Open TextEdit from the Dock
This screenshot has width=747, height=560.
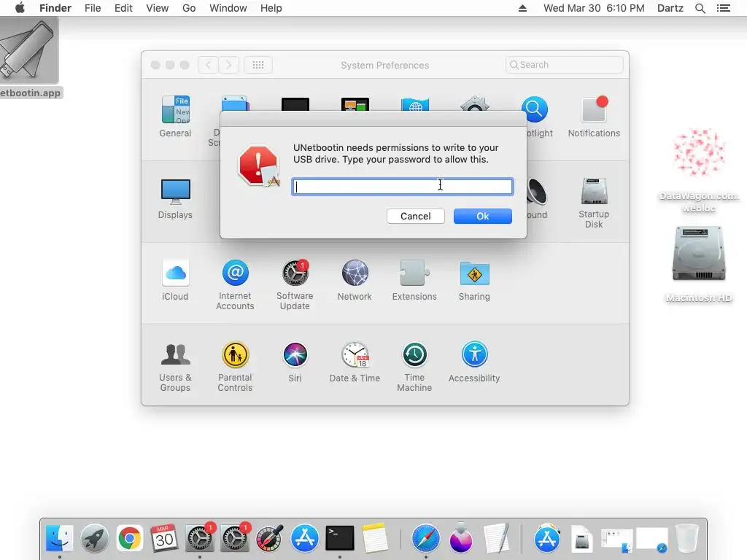pos(496,539)
